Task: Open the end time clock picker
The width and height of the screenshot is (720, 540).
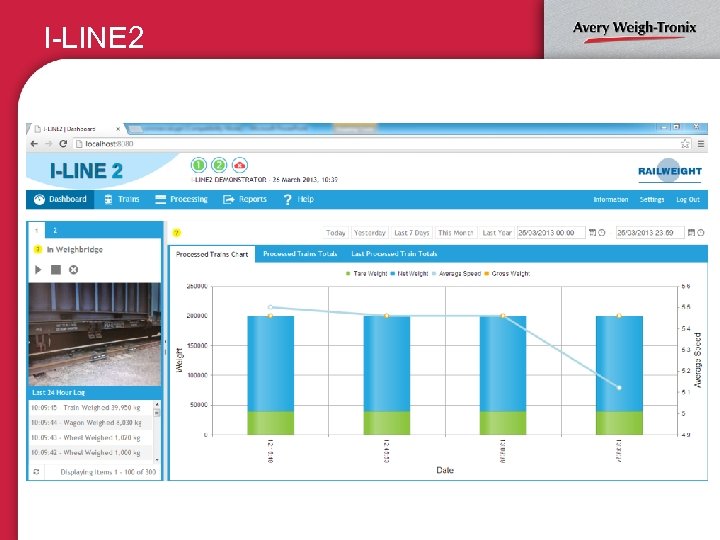Action: [x=701, y=233]
